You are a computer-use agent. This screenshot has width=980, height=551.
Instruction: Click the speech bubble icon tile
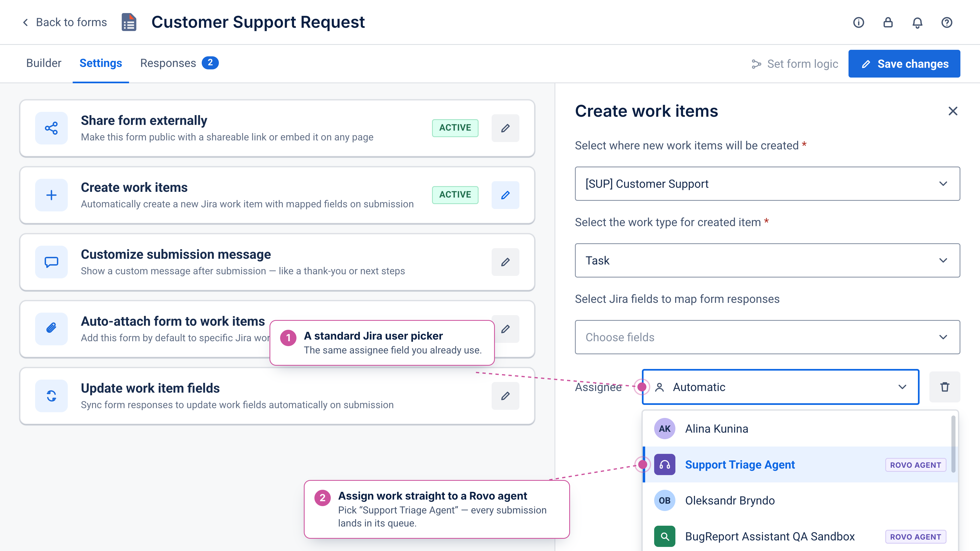[x=51, y=262]
